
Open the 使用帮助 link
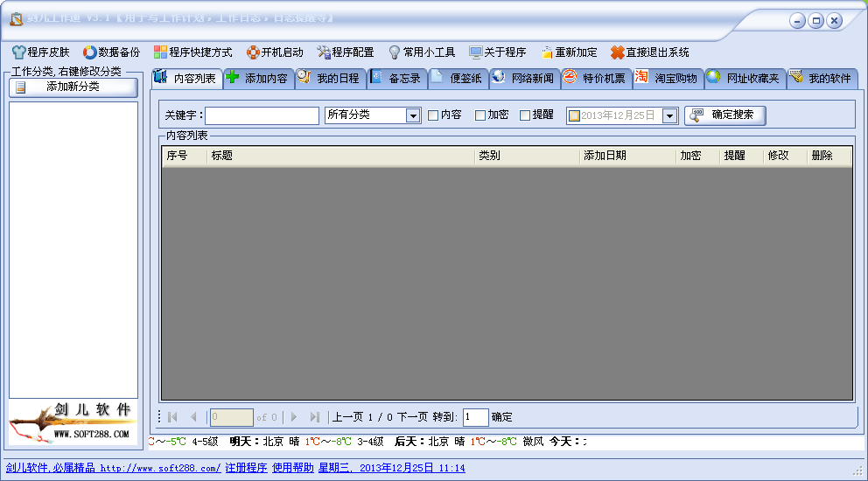click(293, 468)
